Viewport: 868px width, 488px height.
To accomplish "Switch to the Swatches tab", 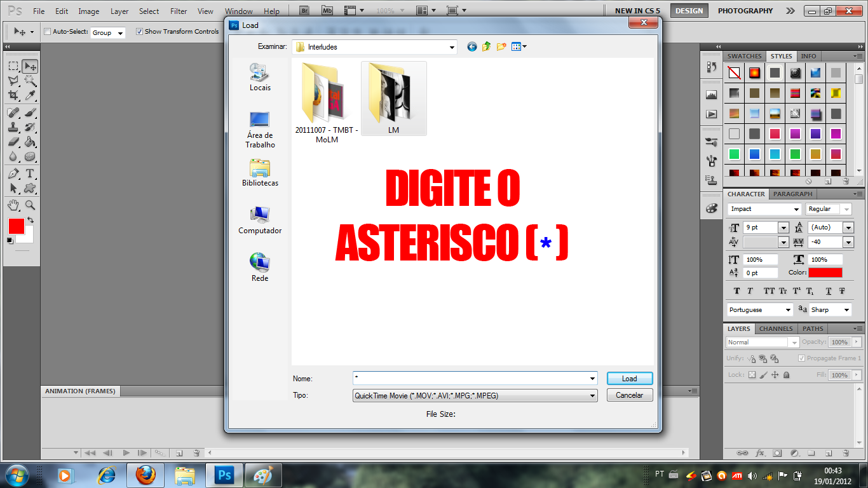I will pos(745,56).
